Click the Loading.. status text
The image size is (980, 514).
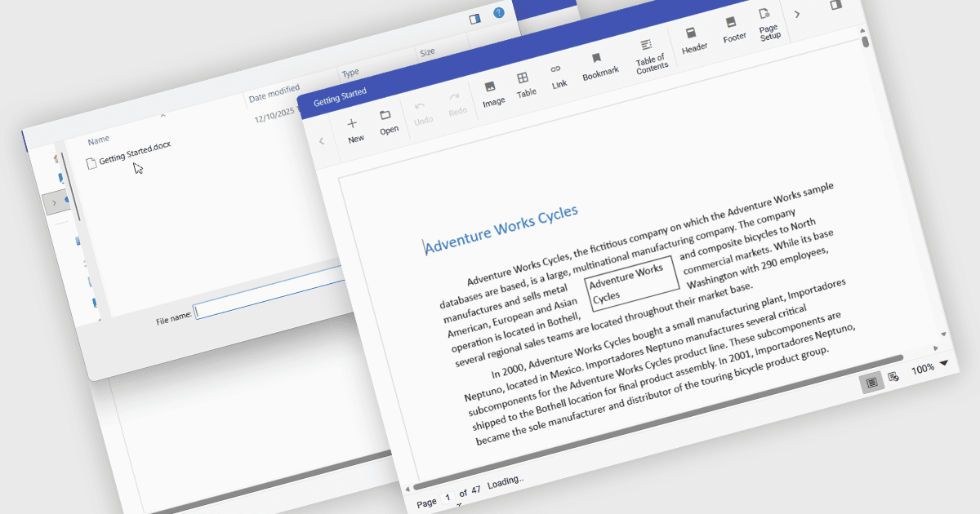click(x=506, y=482)
